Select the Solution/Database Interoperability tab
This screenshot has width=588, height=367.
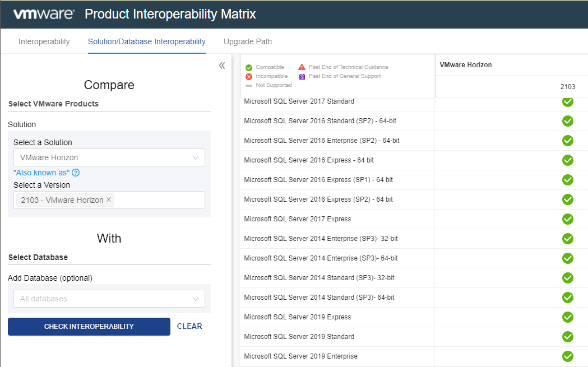147,41
